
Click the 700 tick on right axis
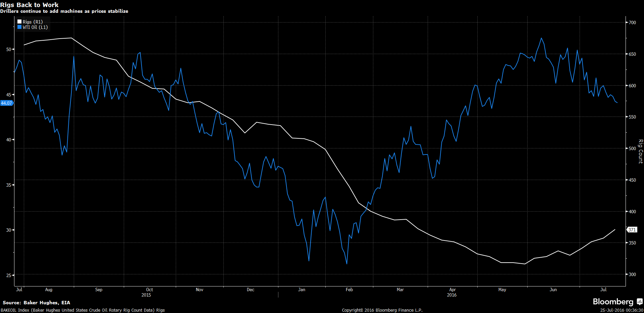632,23
